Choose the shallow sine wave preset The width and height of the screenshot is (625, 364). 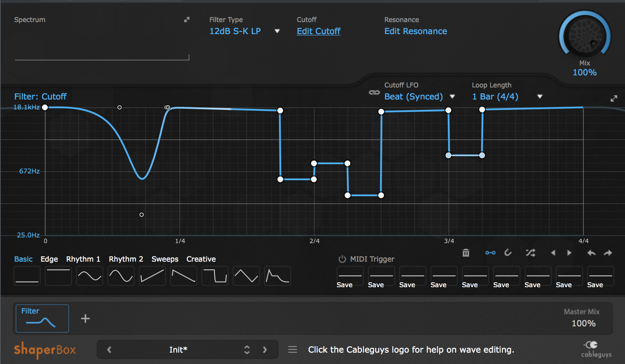(x=90, y=276)
